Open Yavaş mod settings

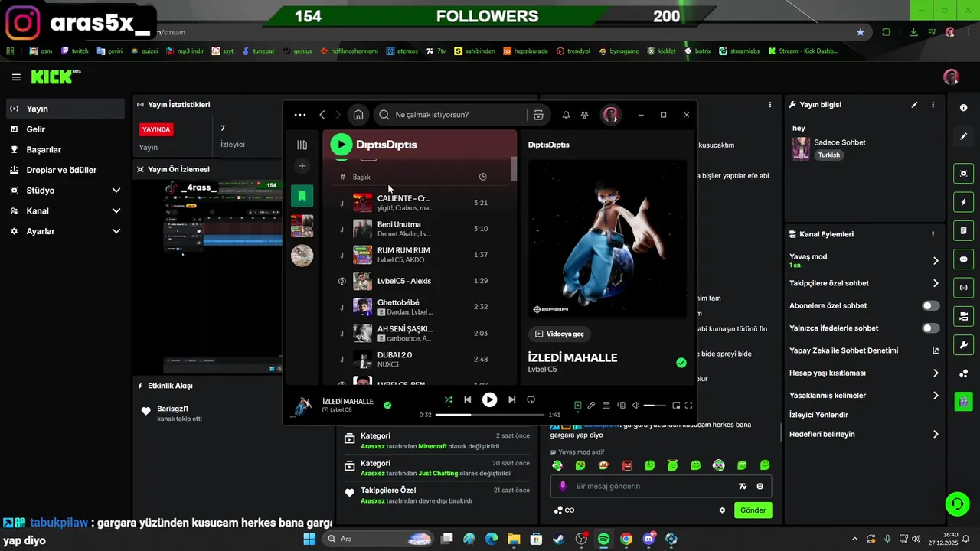pos(864,261)
